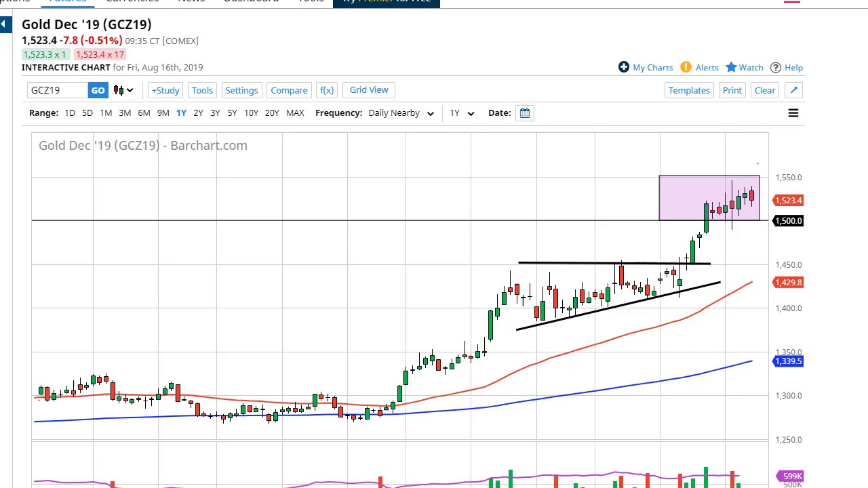Select the 1Y range
Viewport: 868px width, 488px height.
tap(181, 113)
